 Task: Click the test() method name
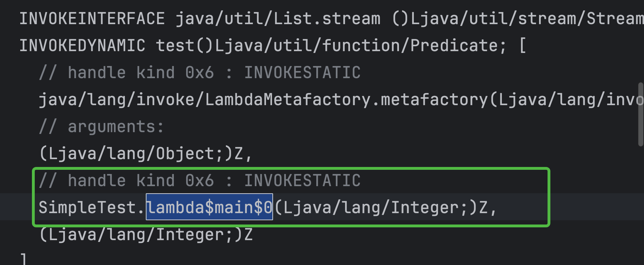click(x=184, y=45)
